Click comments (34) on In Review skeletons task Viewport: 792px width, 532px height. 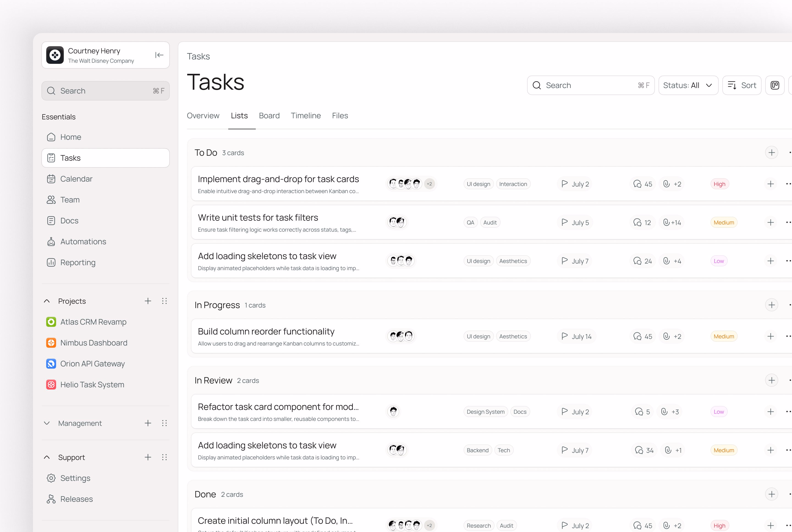coord(644,450)
